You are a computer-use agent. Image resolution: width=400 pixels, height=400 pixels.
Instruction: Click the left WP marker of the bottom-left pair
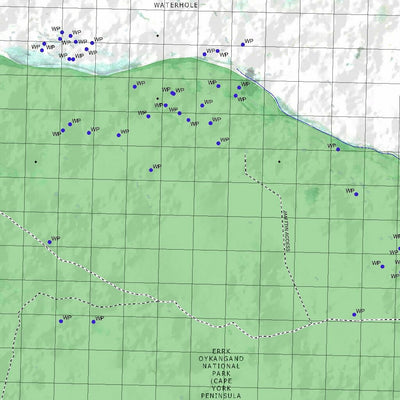(61, 321)
